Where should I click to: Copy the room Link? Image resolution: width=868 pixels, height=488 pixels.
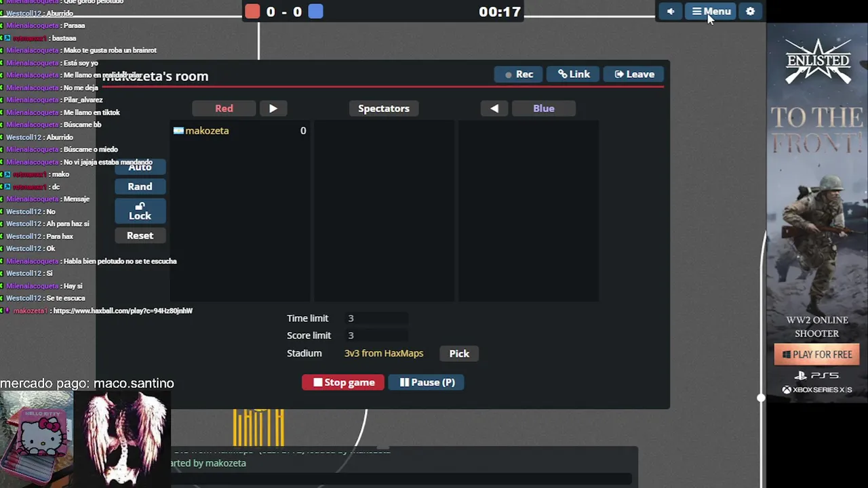point(574,75)
